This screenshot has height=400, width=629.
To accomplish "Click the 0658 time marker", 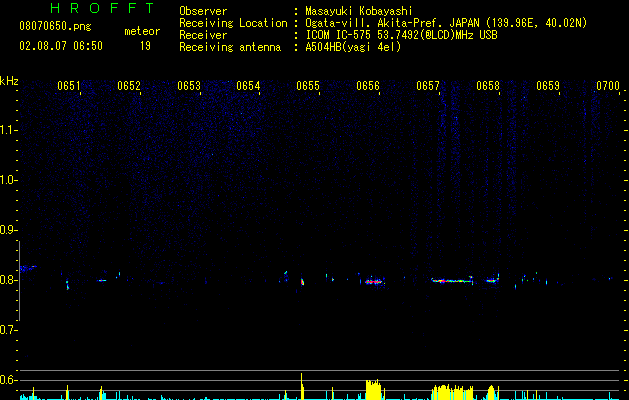I will tap(488, 86).
